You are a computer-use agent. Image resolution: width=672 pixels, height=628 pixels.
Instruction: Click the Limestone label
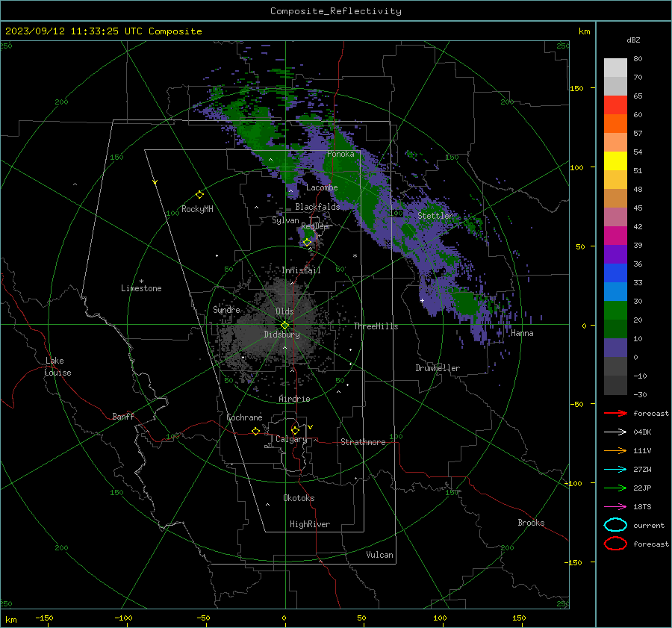coord(141,288)
